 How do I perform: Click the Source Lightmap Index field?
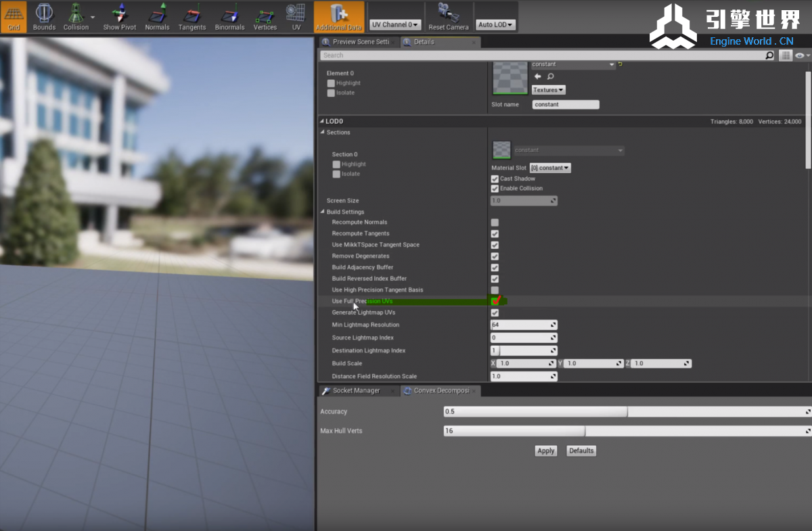524,338
